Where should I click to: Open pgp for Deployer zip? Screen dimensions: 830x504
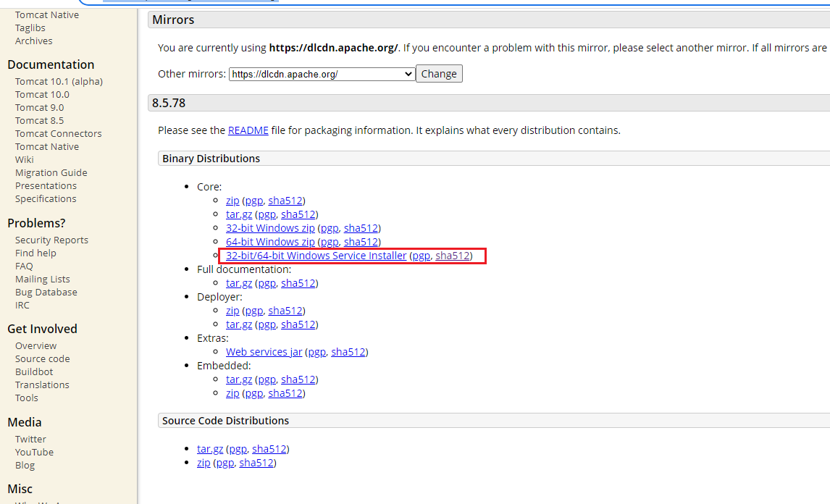(x=254, y=311)
